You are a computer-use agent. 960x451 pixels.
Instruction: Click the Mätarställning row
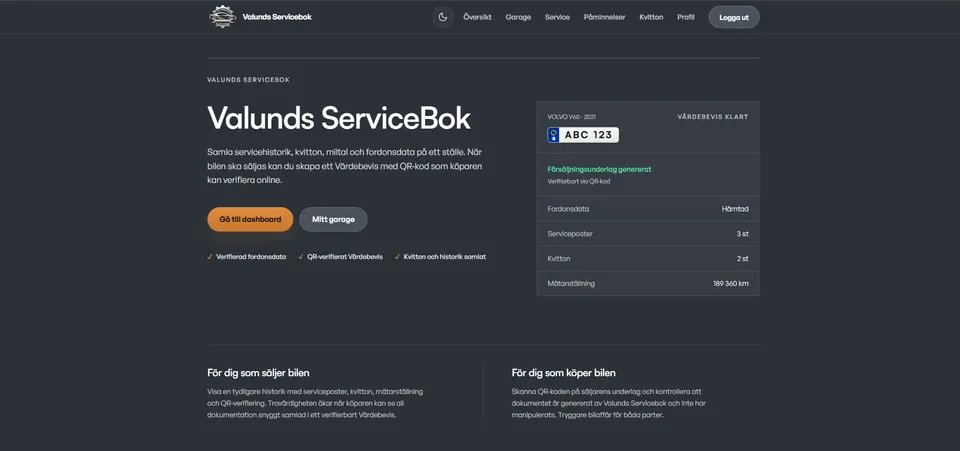tap(648, 283)
